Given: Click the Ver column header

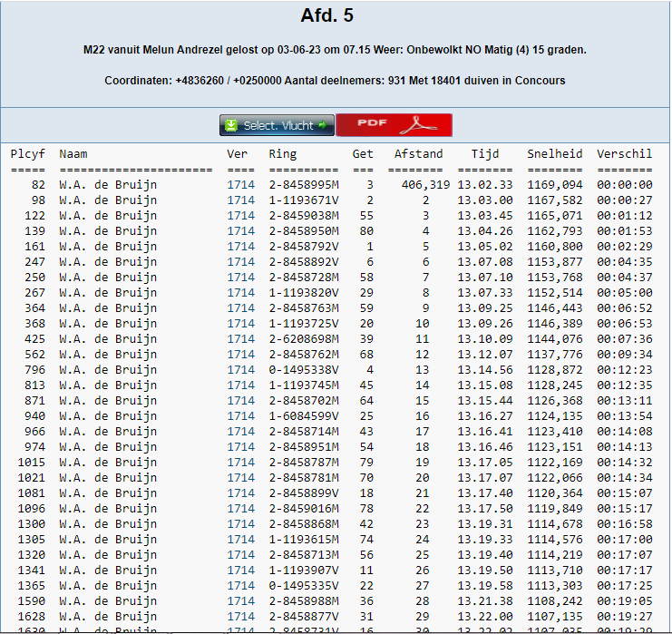Looking at the screenshot, I should tap(237, 154).
